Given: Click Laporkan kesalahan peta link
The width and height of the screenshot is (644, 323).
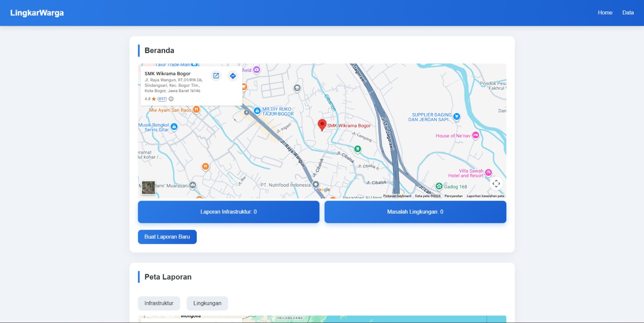Looking at the screenshot, I should pyautogui.click(x=485, y=196).
